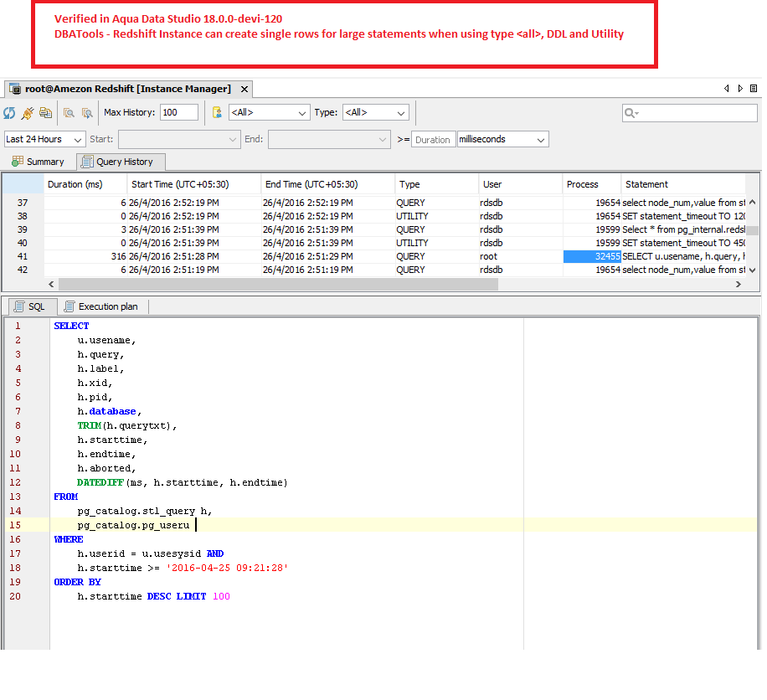Screen dimensions: 767x700
Task: Select the reconnect/connect server icon
Action: click(x=28, y=112)
